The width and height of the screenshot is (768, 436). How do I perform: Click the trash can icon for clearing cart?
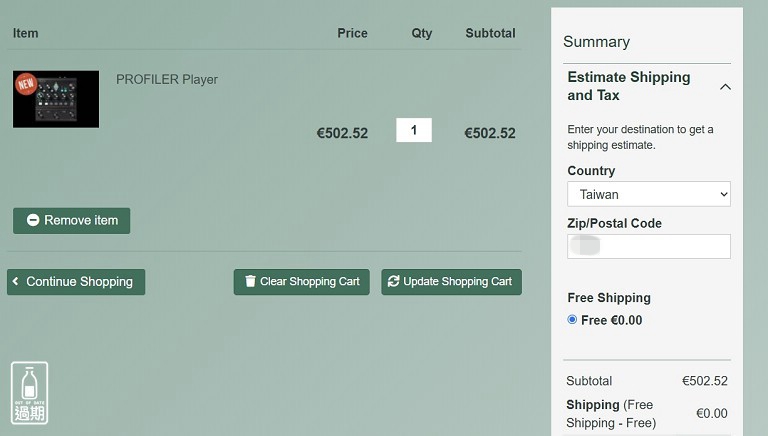(x=250, y=282)
